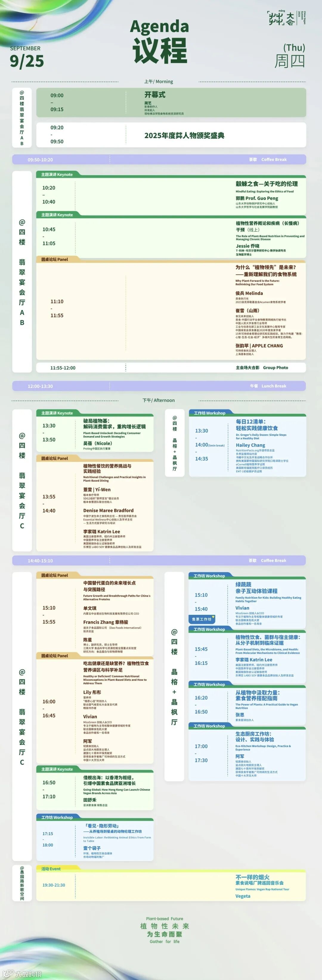This screenshot has height=980, width=322.
Task: Click the '9/25' date
Action: click(27, 61)
